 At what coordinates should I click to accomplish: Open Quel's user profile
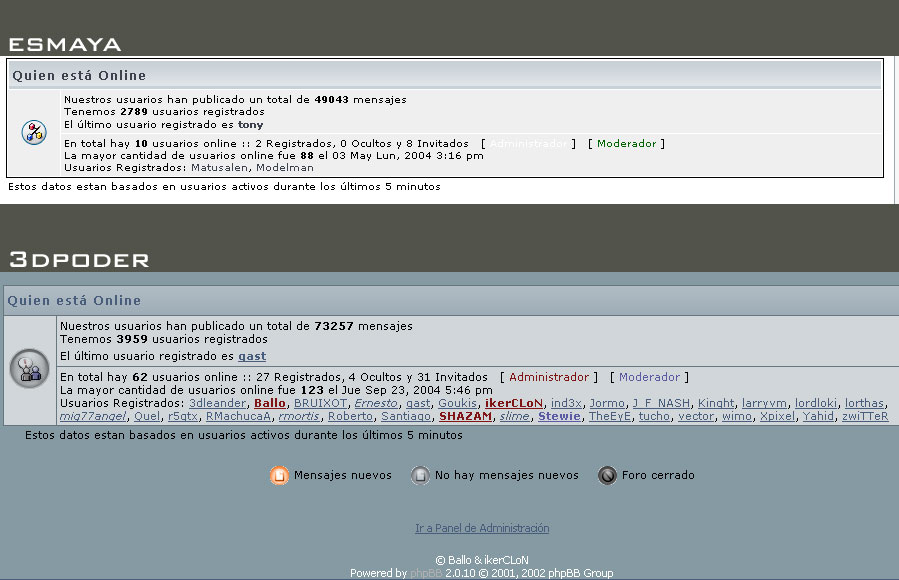coord(147,416)
